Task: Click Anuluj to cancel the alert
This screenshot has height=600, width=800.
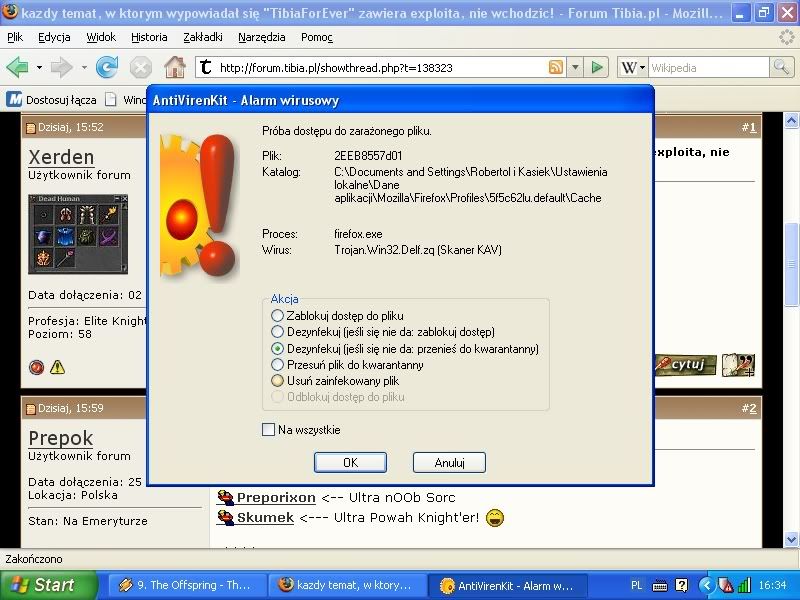Action: [449, 463]
